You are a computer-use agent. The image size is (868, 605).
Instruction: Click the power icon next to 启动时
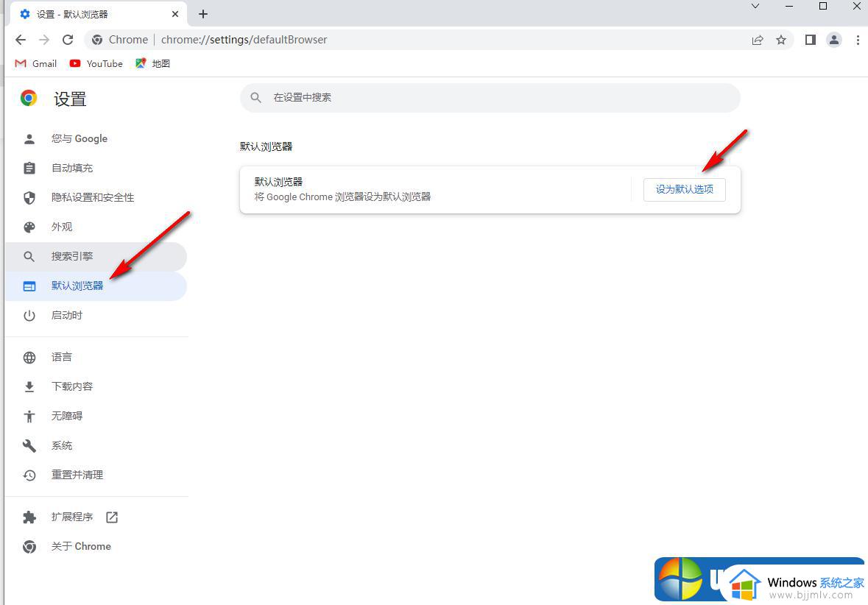click(29, 316)
